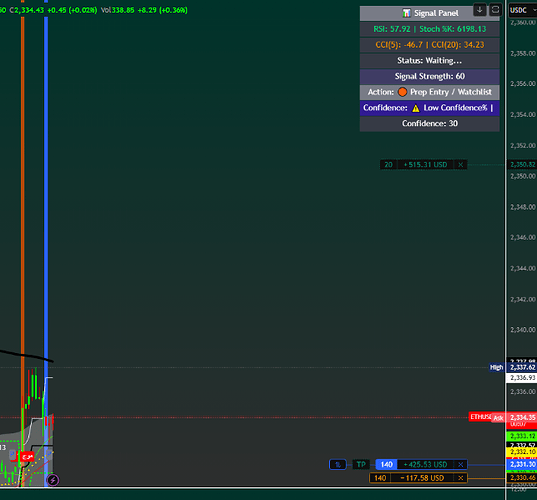Screen dimensions: 537x500
Task: Click the reverse-arrows icon left of TP
Action: [x=338, y=465]
